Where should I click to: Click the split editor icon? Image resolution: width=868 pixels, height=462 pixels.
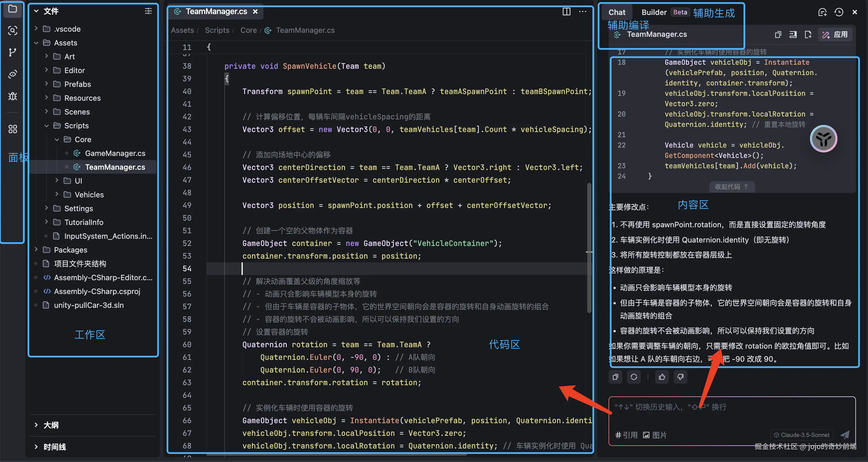pyautogui.click(x=566, y=12)
